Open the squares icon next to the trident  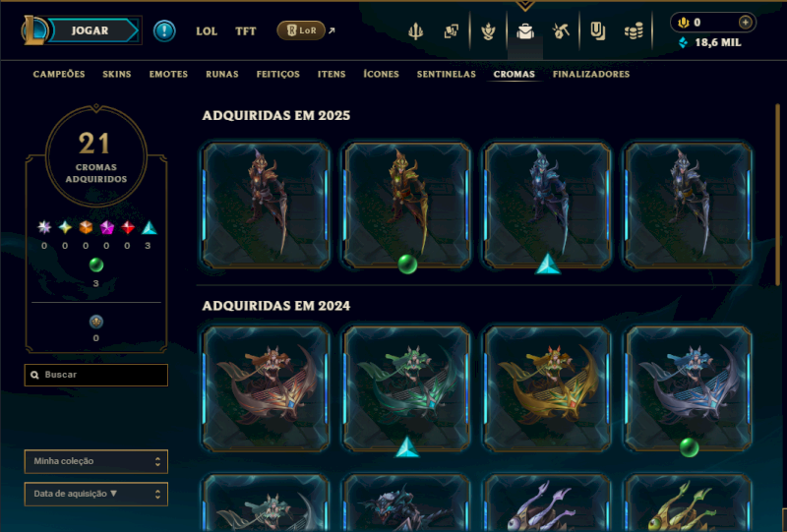click(x=452, y=31)
